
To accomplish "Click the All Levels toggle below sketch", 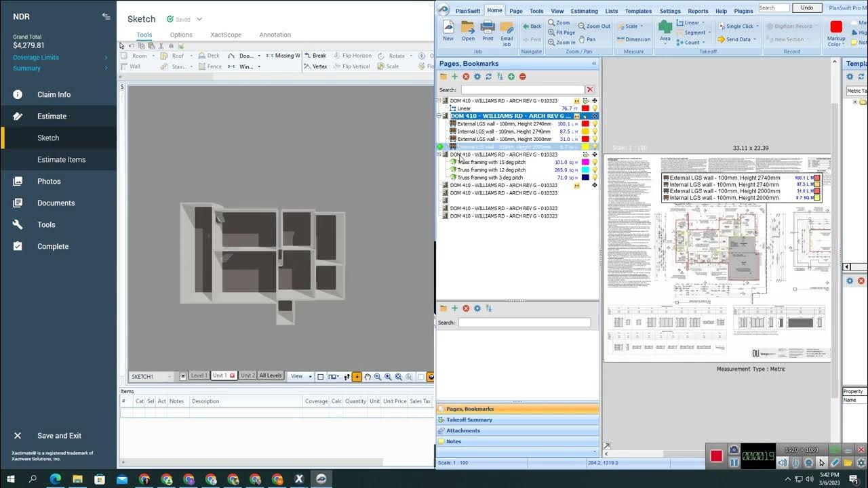I will (x=270, y=375).
